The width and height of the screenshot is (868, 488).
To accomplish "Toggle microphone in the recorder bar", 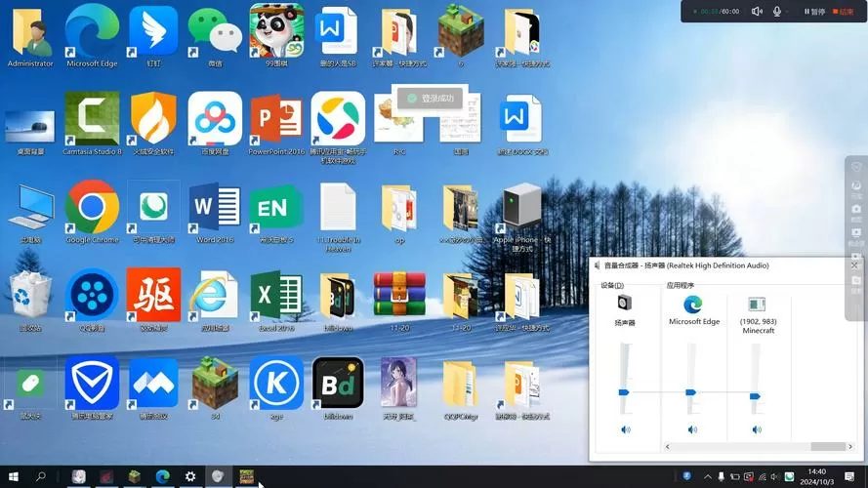I will (x=776, y=11).
